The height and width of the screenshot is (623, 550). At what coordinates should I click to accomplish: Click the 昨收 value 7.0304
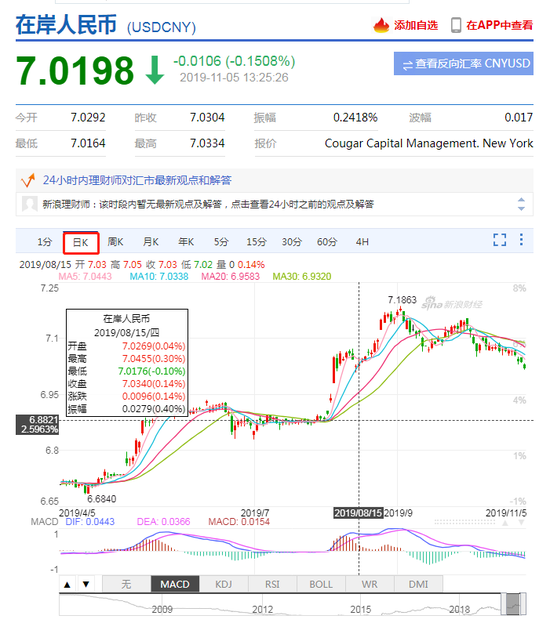pyautogui.click(x=207, y=118)
